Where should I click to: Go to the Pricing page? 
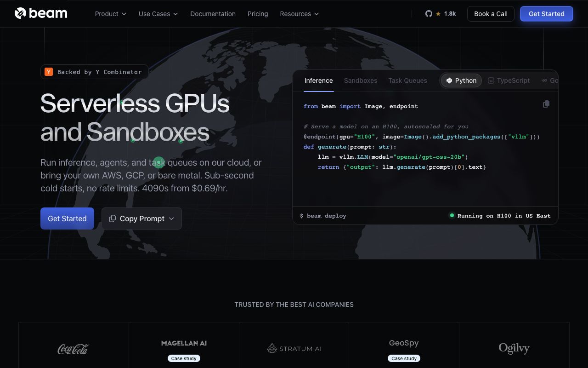pos(258,14)
